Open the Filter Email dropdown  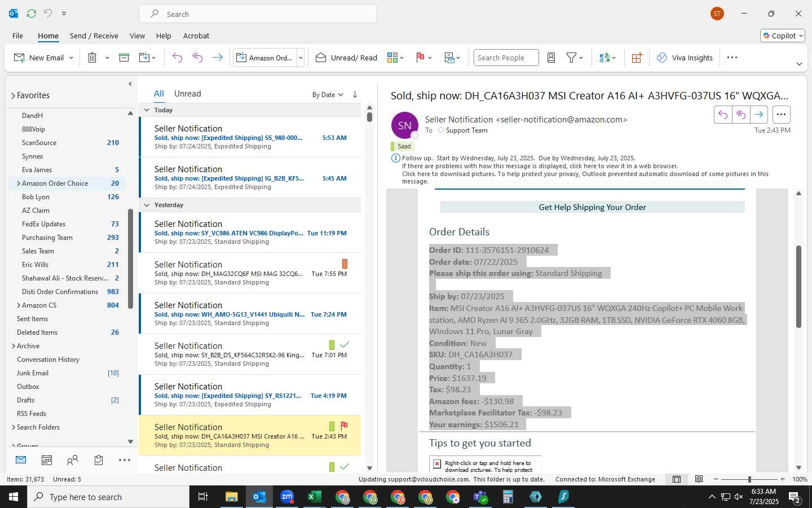[x=575, y=58]
